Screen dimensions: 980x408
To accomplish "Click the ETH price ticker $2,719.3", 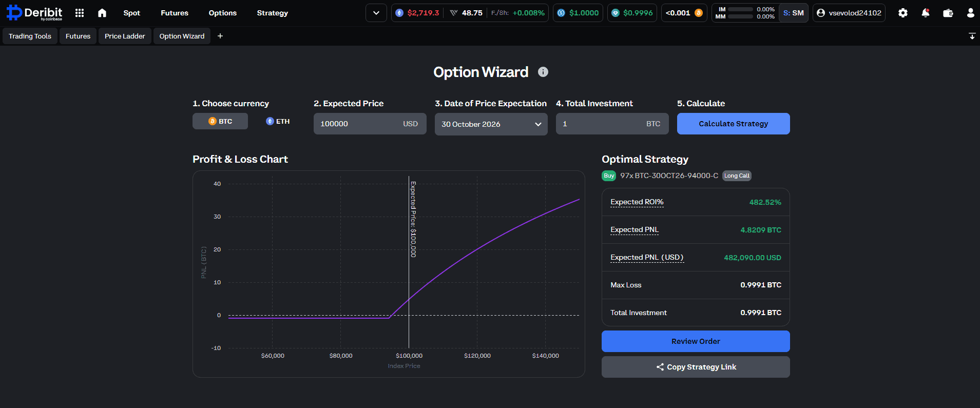I will tap(423, 13).
